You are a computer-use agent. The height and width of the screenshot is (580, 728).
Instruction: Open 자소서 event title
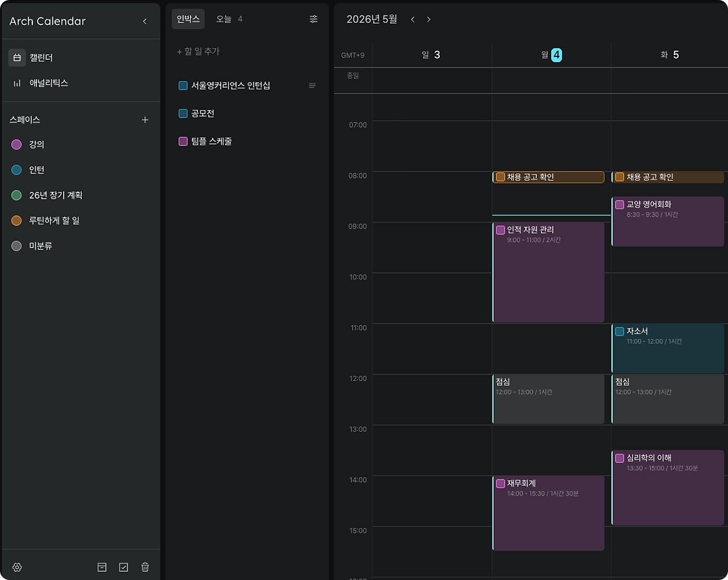point(638,331)
